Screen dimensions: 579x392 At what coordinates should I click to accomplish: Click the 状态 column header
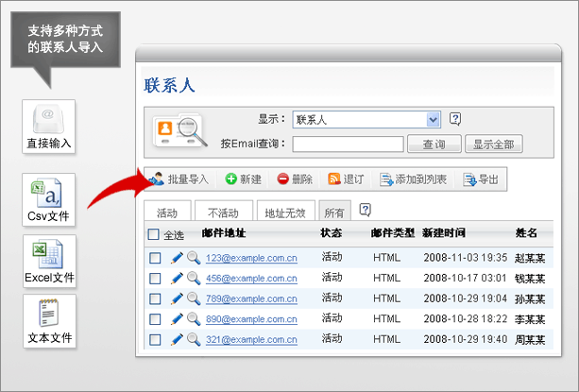pyautogui.click(x=332, y=233)
